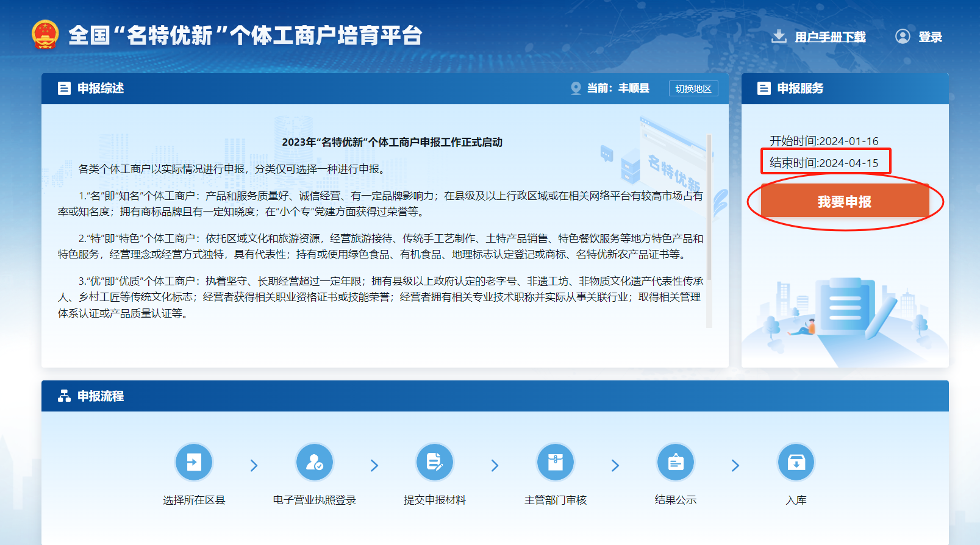Click the arrow after 提交申报材料 step

pos(495,466)
